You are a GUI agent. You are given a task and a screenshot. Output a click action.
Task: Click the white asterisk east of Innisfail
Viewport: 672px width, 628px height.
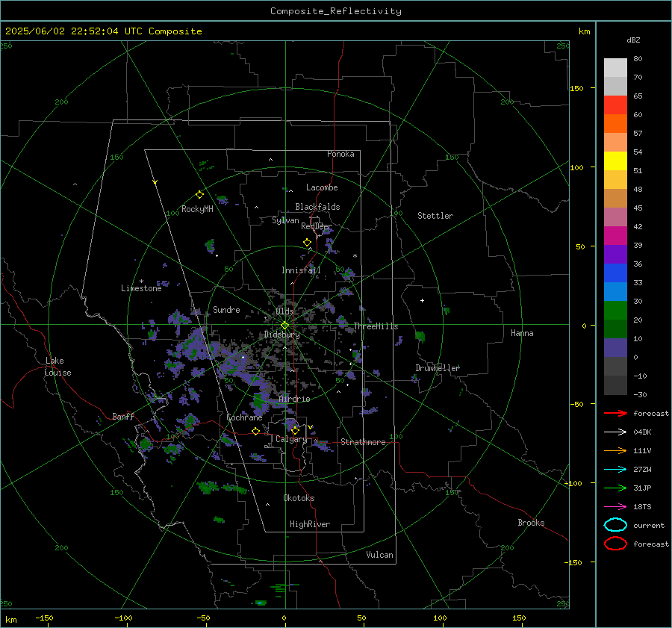(x=355, y=256)
